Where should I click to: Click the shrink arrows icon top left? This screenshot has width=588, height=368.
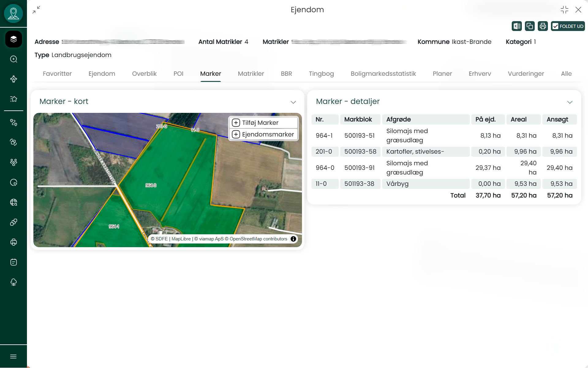point(36,10)
